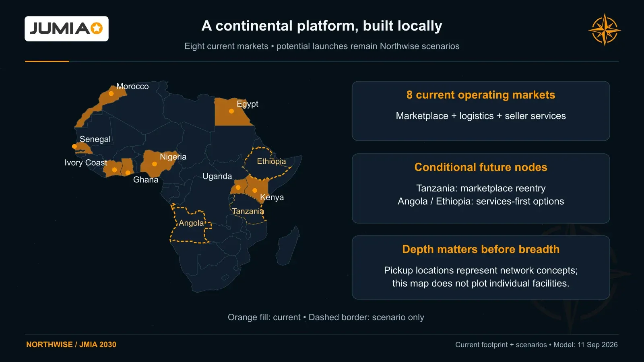Screen dimensions: 644x362
Task: Click the 'Depth matters before breadth' heading
Action: point(481,249)
